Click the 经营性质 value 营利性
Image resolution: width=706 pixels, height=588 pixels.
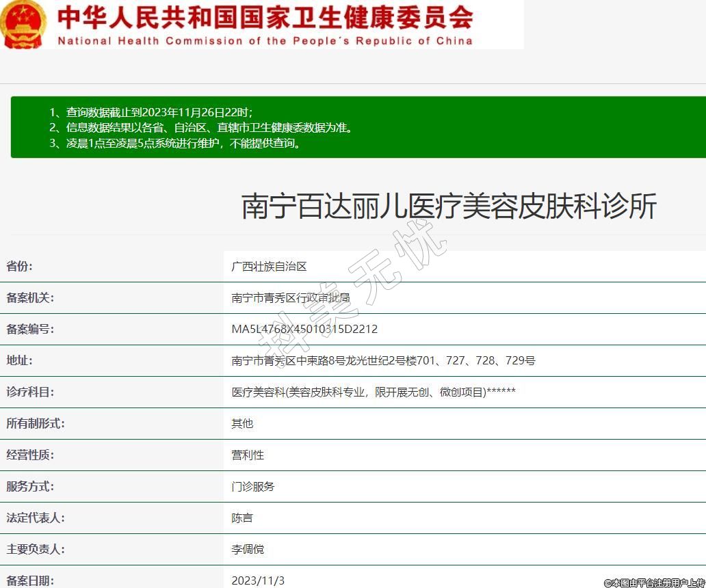pyautogui.click(x=248, y=455)
